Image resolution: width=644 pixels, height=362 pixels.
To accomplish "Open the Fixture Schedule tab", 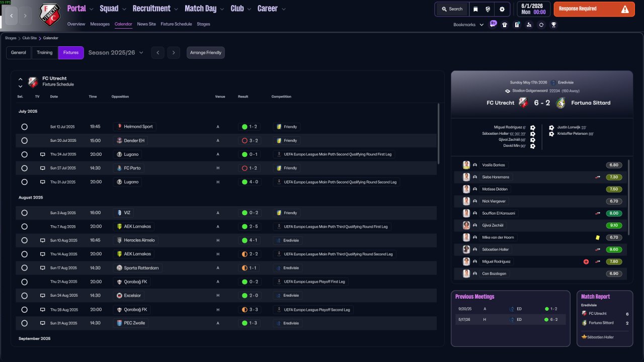I will [176, 24].
